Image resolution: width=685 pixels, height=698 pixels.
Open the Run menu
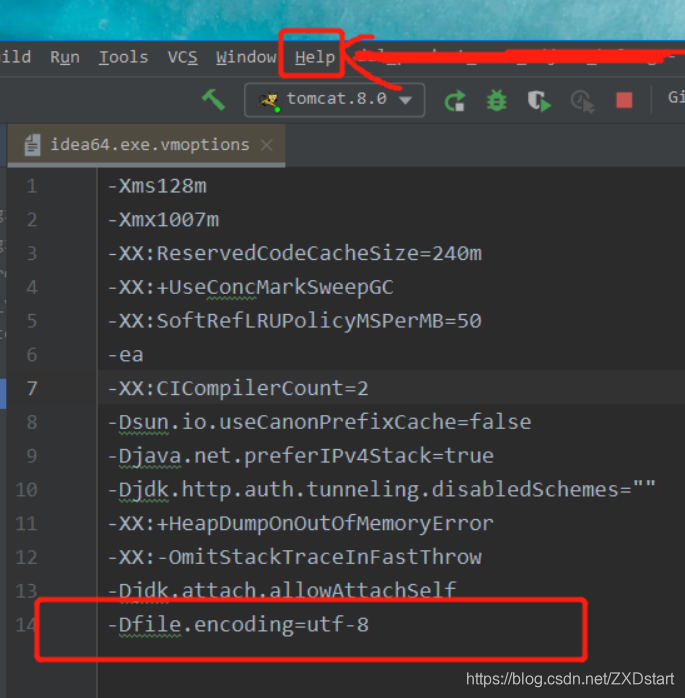pos(65,57)
